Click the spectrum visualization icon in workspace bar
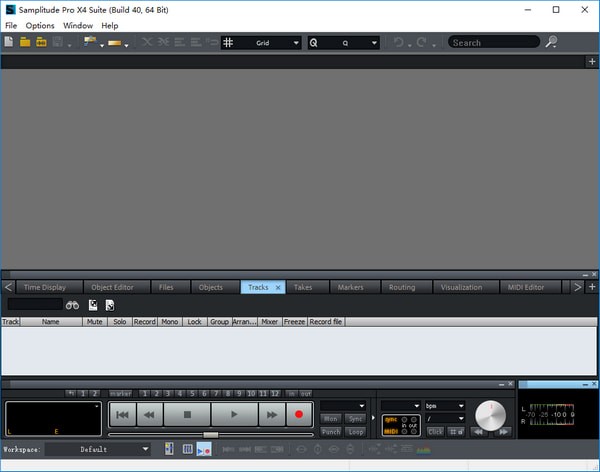Viewport: 600px width, 472px height. pyautogui.click(x=424, y=449)
